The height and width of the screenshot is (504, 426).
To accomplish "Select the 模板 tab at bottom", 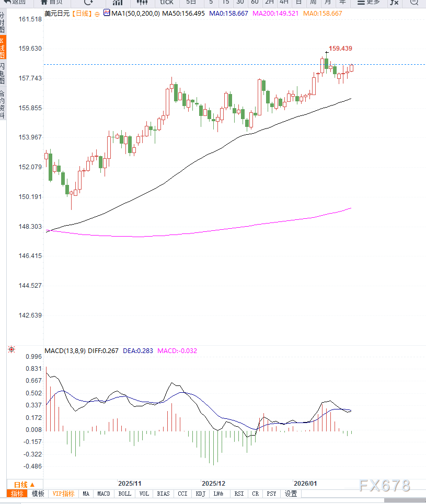I will (x=38, y=494).
